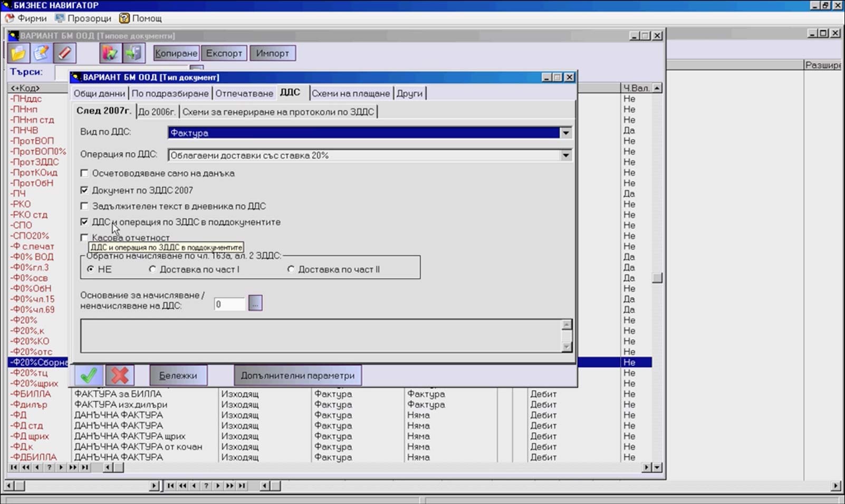Enable Задължителен текст в дневника по ДДС
The height and width of the screenshot is (504, 845).
84,206
